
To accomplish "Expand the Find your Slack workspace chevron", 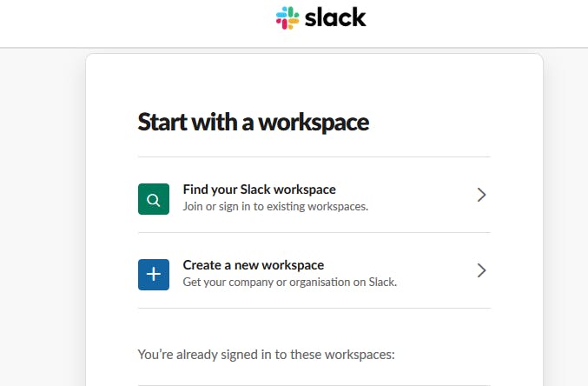I will click(482, 195).
